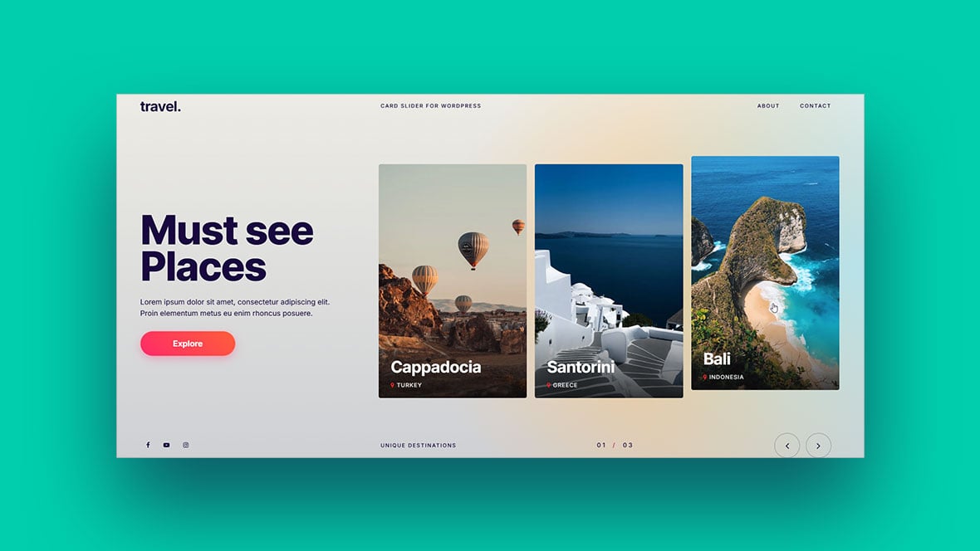The width and height of the screenshot is (980, 551).
Task: Click the Unique Destinations label
Action: 418,446
